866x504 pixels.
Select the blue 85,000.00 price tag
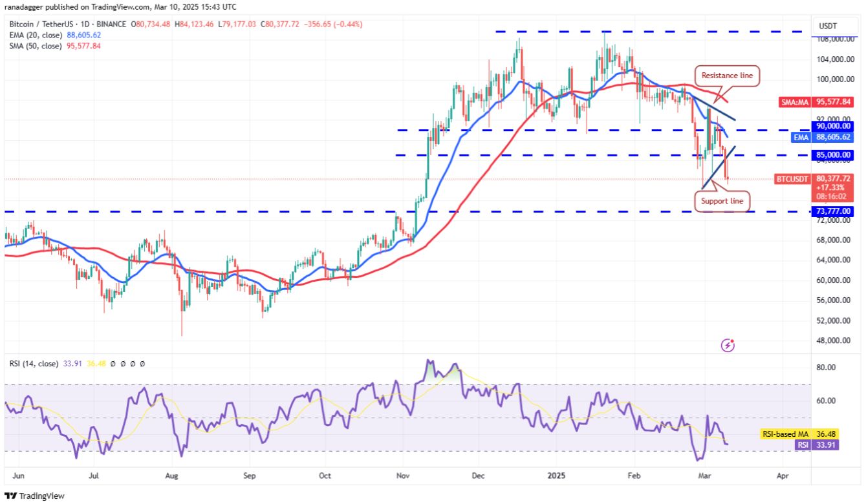click(x=834, y=154)
